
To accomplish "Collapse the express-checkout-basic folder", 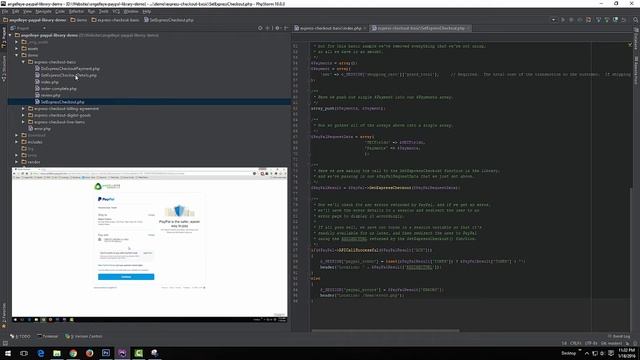I will point(23,62).
